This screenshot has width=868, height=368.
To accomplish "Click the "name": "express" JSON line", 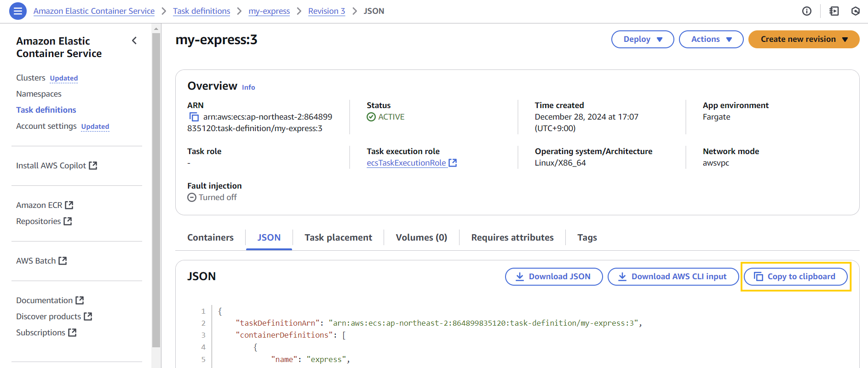I will (x=310, y=359).
